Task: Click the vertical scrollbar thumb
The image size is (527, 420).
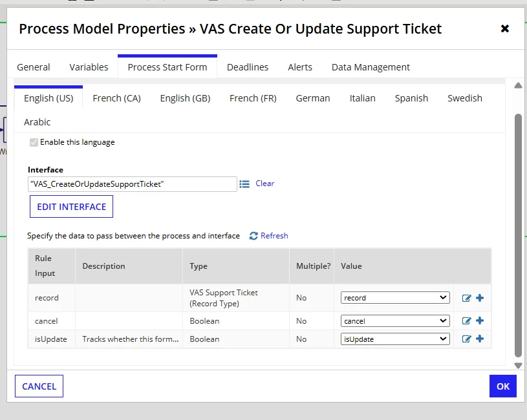Action: pyautogui.click(x=518, y=236)
